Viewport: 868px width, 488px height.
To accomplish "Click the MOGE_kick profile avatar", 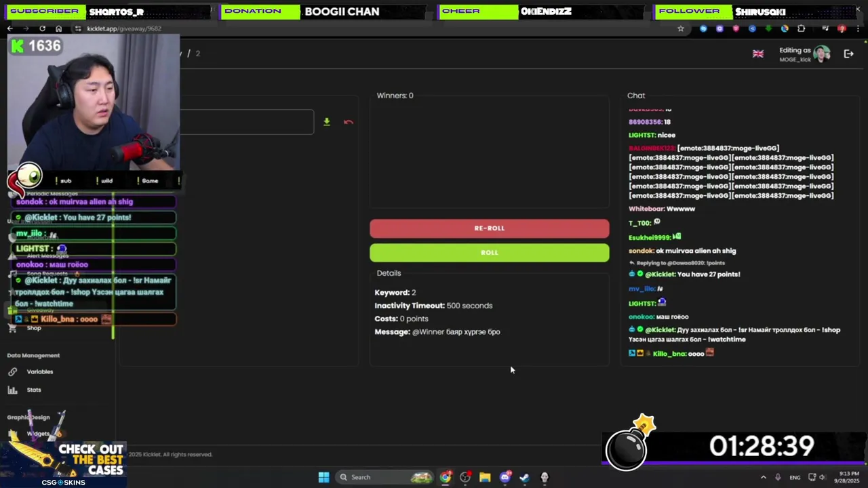I will pyautogui.click(x=822, y=54).
